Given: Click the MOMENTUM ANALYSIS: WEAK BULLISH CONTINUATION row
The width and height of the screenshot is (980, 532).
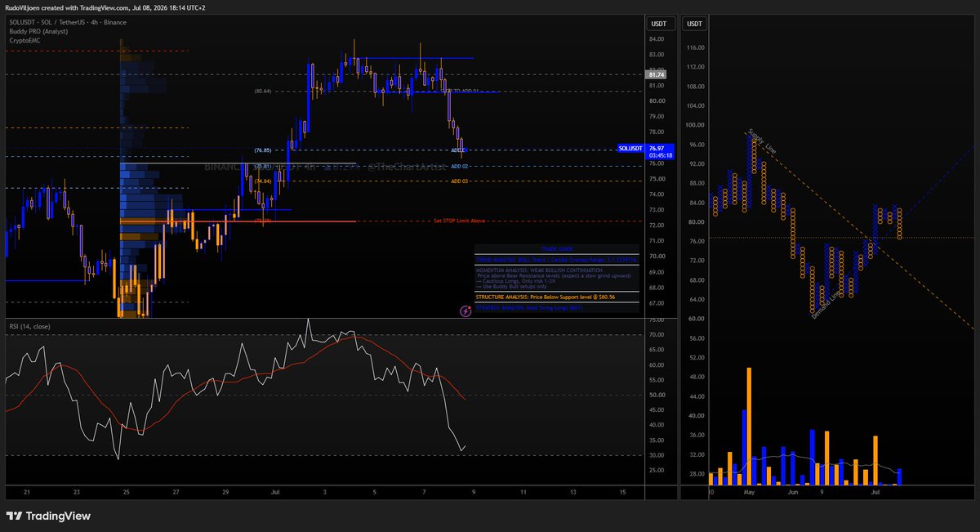Looking at the screenshot, I should click(555, 277).
